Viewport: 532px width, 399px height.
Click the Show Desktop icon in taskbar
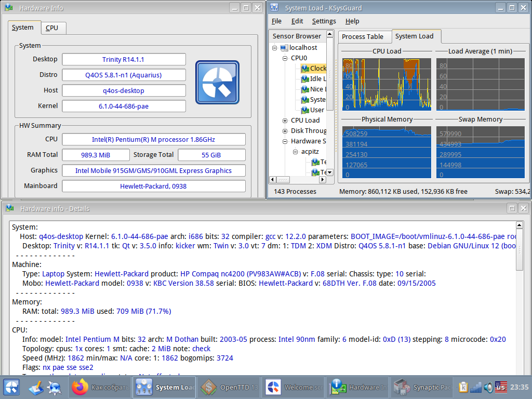click(36, 388)
